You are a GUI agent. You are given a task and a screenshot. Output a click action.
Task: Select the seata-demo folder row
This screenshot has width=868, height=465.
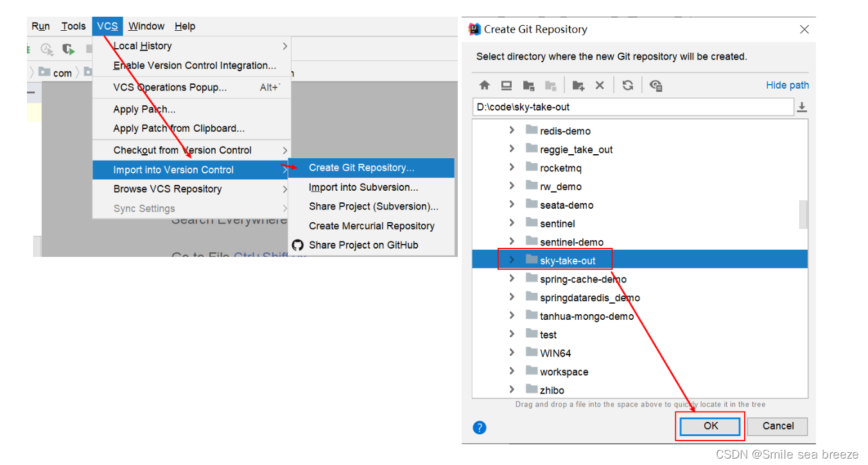(639, 205)
